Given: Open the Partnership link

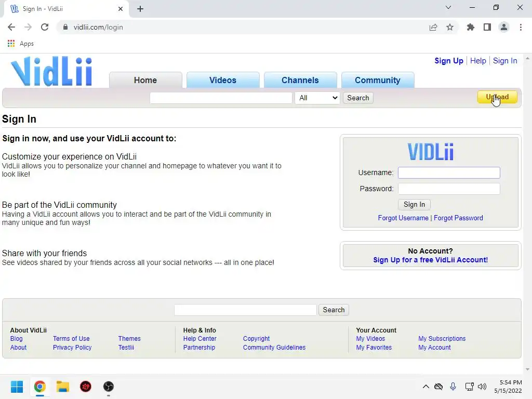Looking at the screenshot, I should [199, 348].
